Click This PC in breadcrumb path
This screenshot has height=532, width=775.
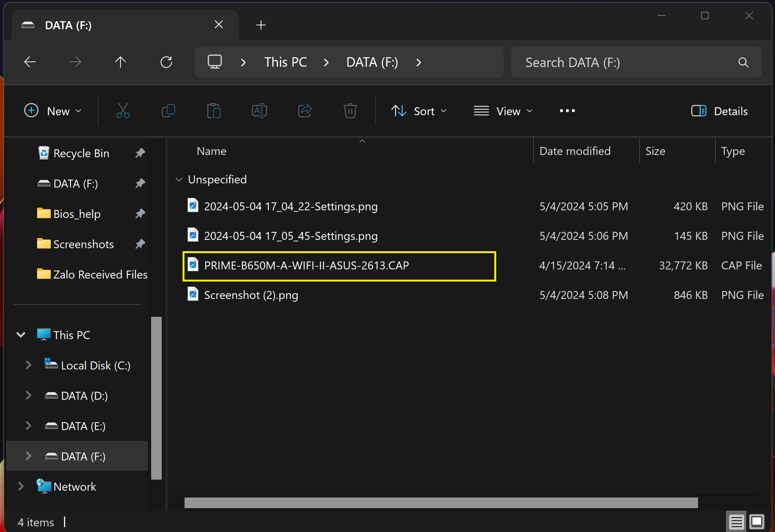click(x=285, y=62)
